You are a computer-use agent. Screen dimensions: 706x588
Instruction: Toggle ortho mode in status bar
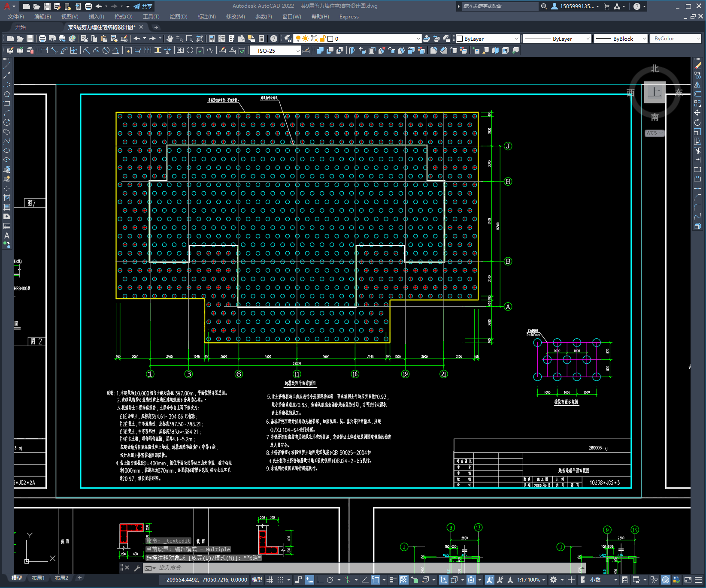pos(320,580)
